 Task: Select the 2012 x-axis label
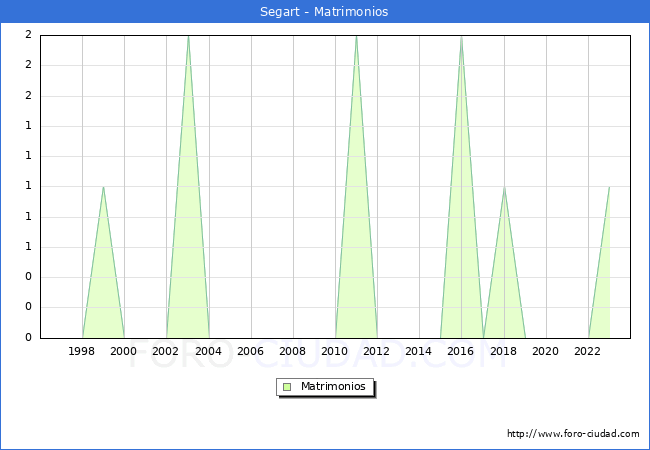[376, 351]
